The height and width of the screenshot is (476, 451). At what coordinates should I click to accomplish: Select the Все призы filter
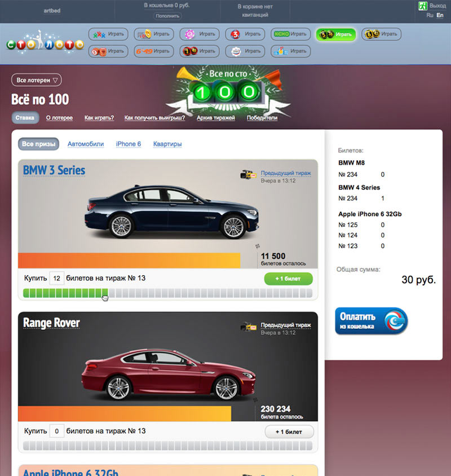(x=38, y=144)
